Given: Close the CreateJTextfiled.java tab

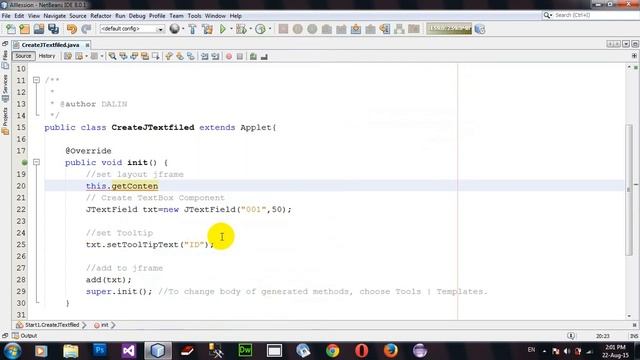Looking at the screenshot, I should point(87,45).
